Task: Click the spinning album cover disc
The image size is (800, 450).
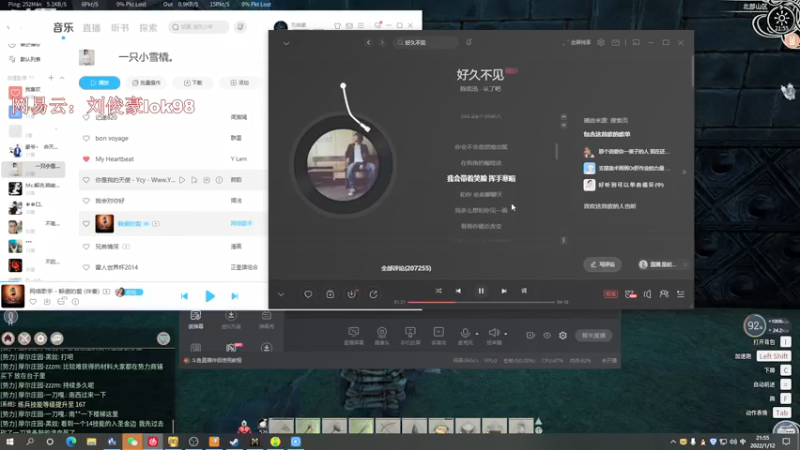Action: click(x=343, y=165)
